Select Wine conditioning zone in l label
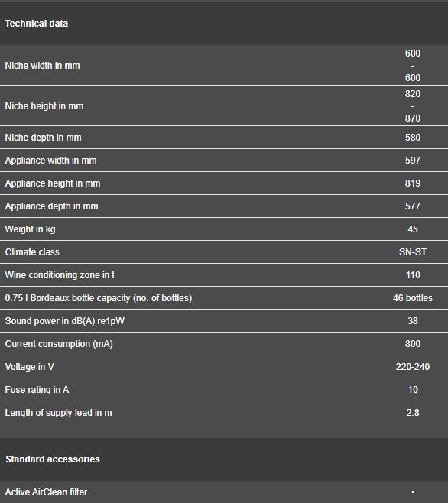The width and height of the screenshot is (448, 503). click(x=60, y=275)
